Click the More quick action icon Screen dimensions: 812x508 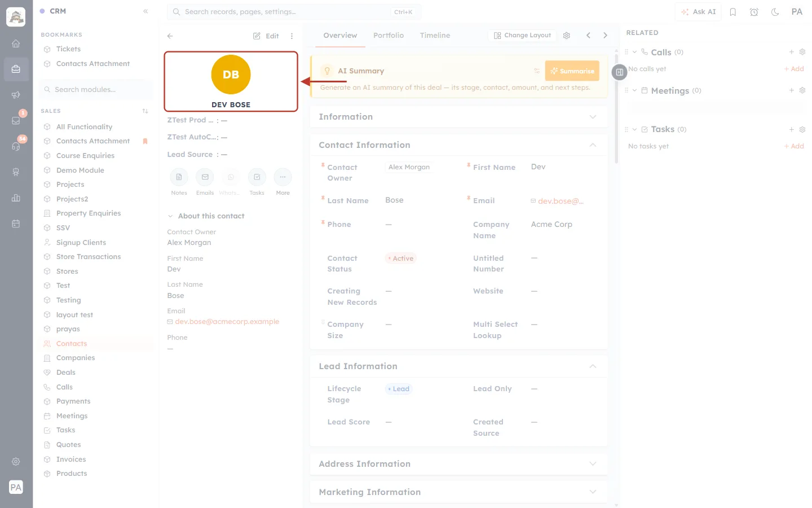(x=283, y=177)
